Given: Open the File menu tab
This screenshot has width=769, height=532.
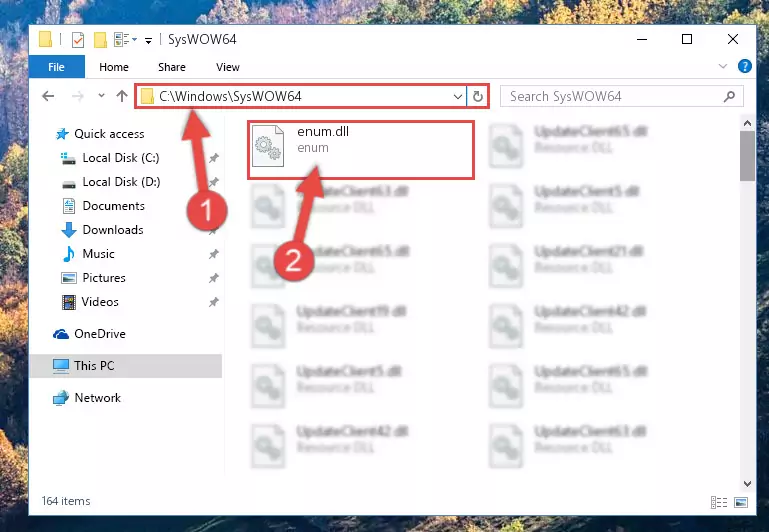Looking at the screenshot, I should click(56, 67).
